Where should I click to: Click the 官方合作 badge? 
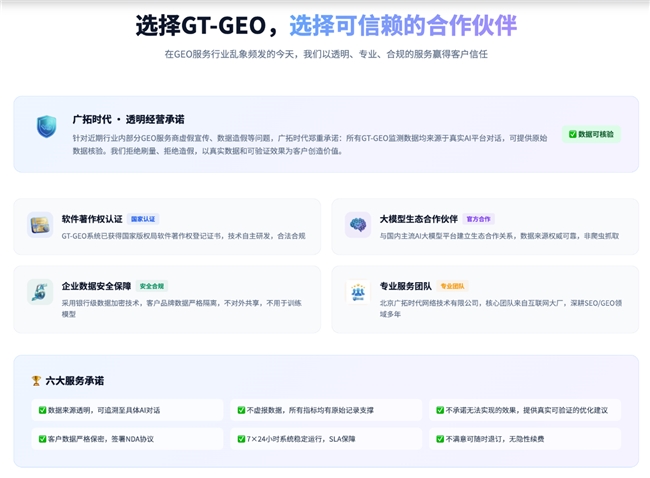point(478,218)
